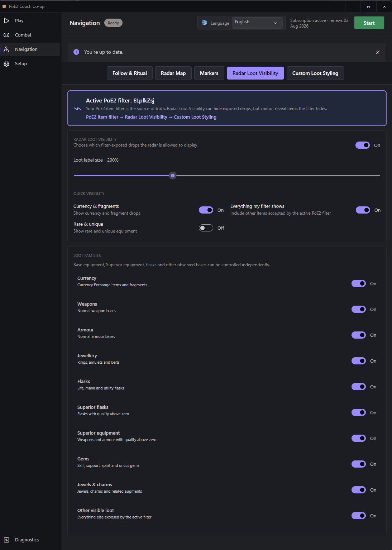The width and height of the screenshot is (392, 550).
Task: Switch to the Follow & Ritual tab
Action: 130,73
